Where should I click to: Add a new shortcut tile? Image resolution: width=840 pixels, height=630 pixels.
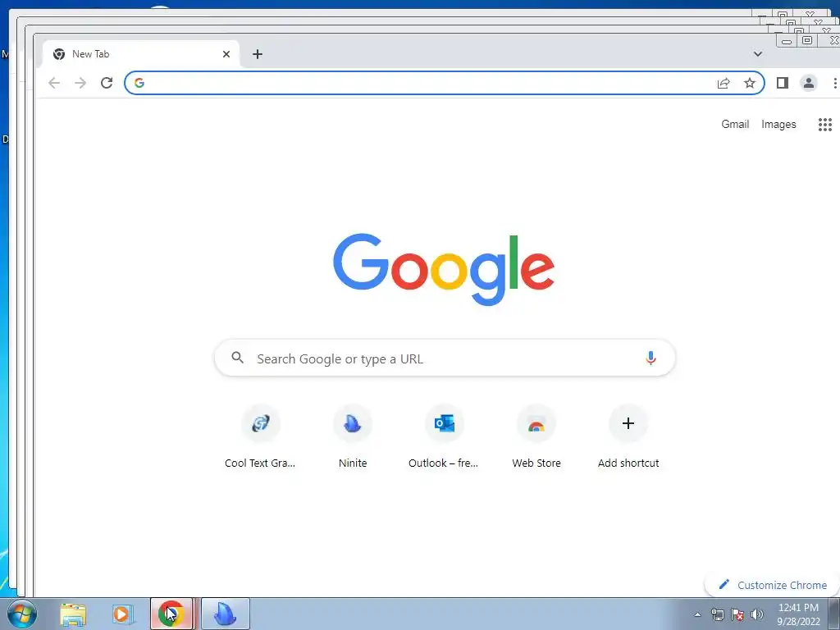tap(628, 438)
